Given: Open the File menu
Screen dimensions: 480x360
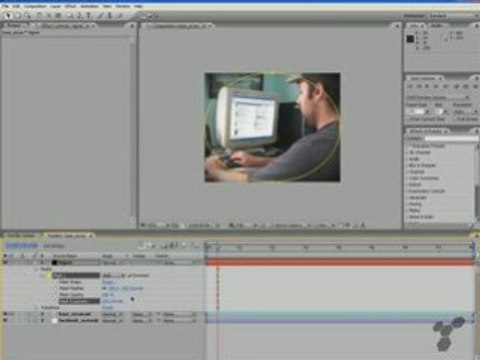Looking at the screenshot, I should click(6, 6).
